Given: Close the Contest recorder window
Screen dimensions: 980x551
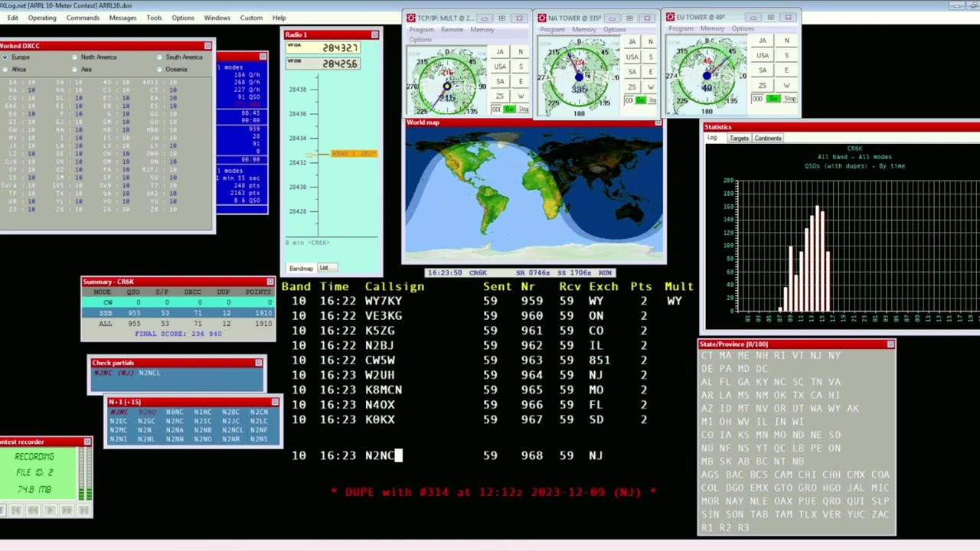Looking at the screenshot, I should coord(87,442).
